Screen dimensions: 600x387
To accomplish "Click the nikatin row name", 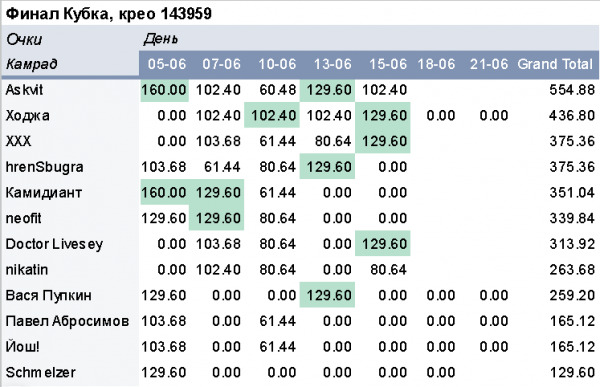I will [x=27, y=270].
